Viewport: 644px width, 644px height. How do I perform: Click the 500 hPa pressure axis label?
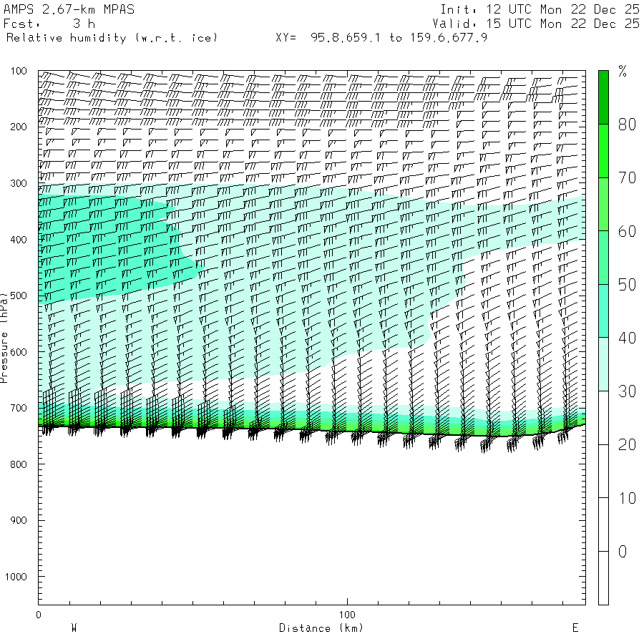click(19, 296)
